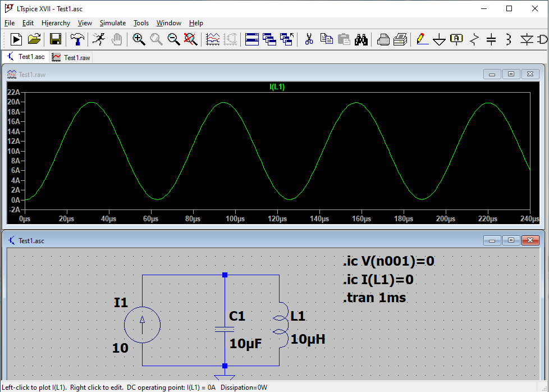The width and height of the screenshot is (549, 392).
Task: Close the Test1.asc schematic pane
Action: tap(530, 240)
